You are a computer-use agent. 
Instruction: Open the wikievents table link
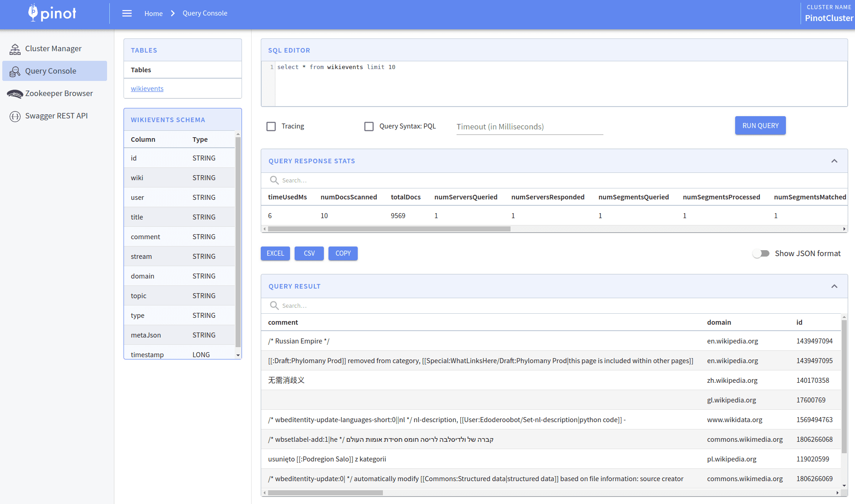[x=147, y=89]
